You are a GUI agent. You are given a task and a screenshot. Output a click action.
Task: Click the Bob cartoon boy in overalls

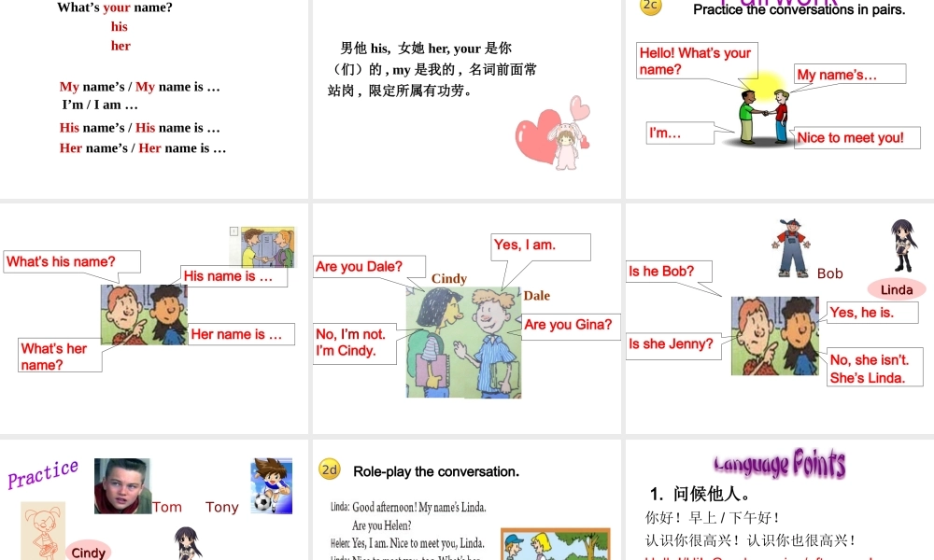[x=792, y=248]
